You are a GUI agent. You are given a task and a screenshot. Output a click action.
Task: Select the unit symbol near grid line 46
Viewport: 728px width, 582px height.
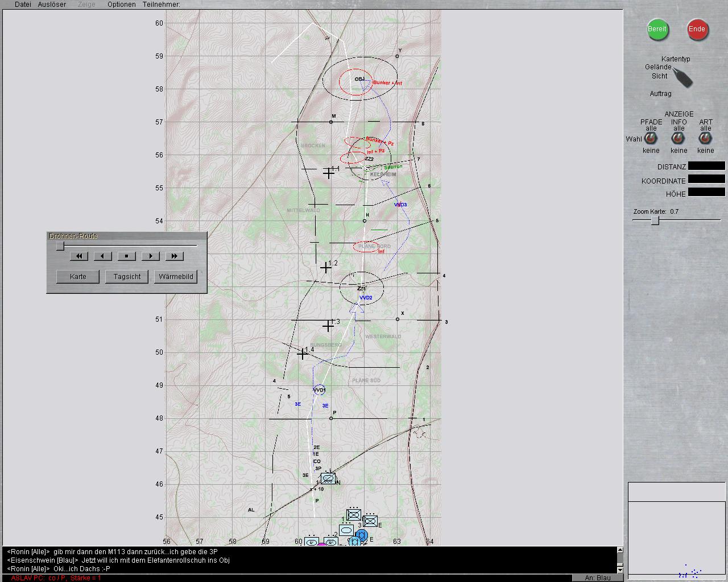328,479
